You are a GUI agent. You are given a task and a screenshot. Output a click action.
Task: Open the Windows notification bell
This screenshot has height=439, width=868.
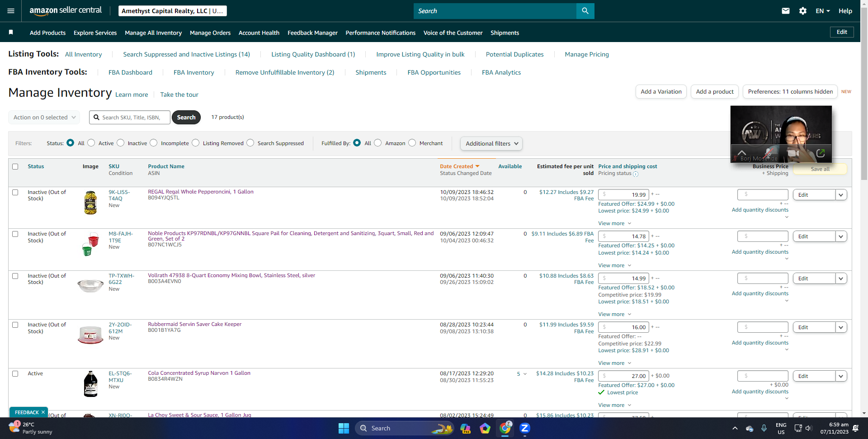click(855, 428)
